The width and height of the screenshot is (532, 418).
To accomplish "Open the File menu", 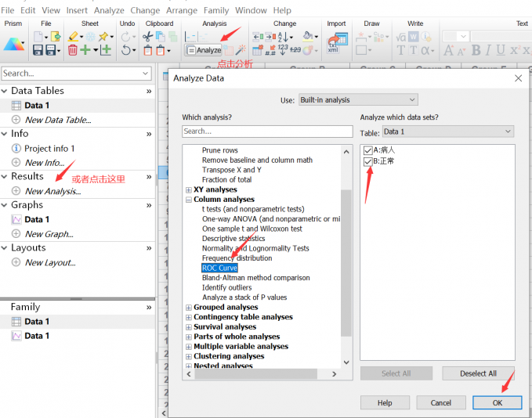I will point(8,10).
